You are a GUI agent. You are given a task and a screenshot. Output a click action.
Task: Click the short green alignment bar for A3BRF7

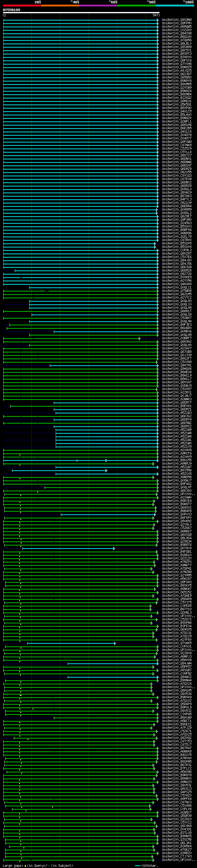click(x=72, y=338)
